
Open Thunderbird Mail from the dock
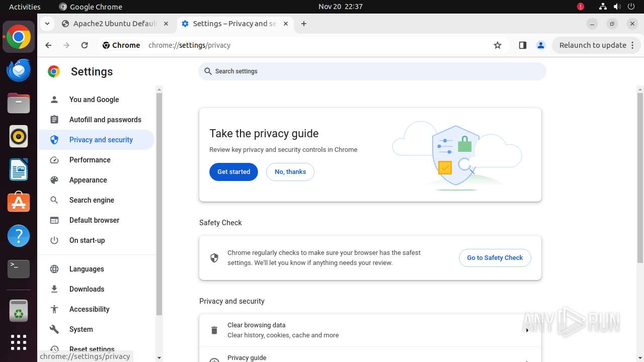[x=19, y=70]
